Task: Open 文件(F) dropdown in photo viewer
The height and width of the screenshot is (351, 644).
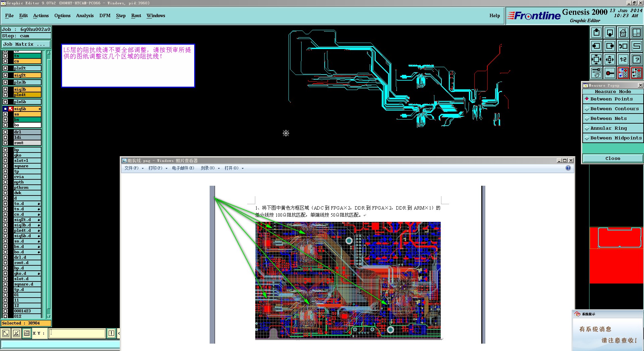Action: 134,168
